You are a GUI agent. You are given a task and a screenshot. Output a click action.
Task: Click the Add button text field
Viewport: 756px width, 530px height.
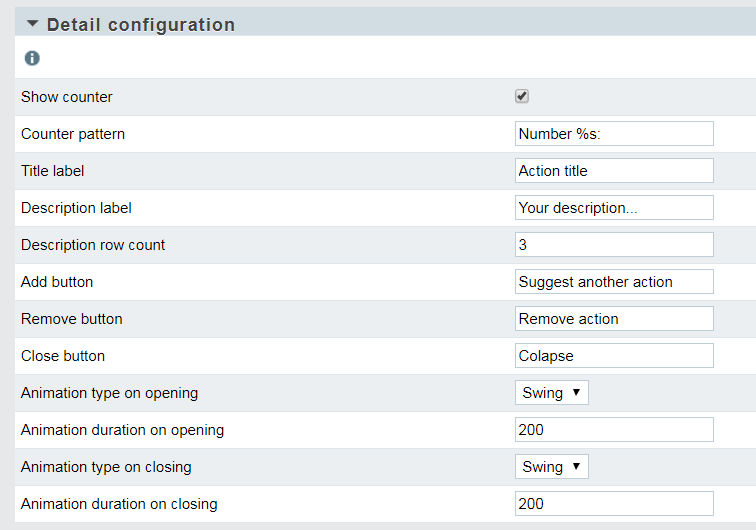[614, 282]
